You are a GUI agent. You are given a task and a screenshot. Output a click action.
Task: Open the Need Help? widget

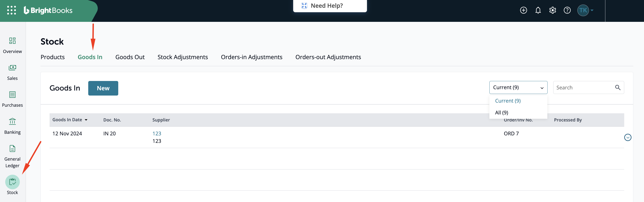tap(330, 5)
